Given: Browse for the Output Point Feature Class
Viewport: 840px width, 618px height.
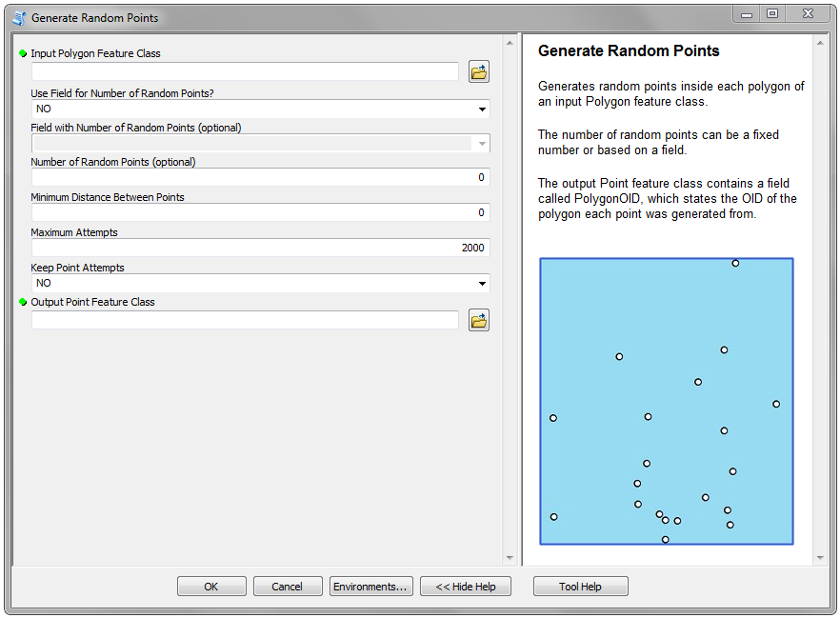Looking at the screenshot, I should pos(479,320).
